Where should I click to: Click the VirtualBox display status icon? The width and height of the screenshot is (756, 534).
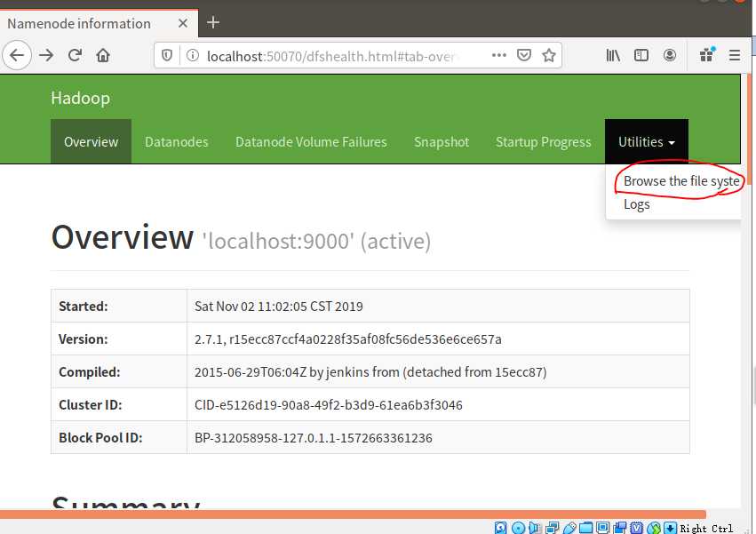pyautogui.click(x=602, y=528)
